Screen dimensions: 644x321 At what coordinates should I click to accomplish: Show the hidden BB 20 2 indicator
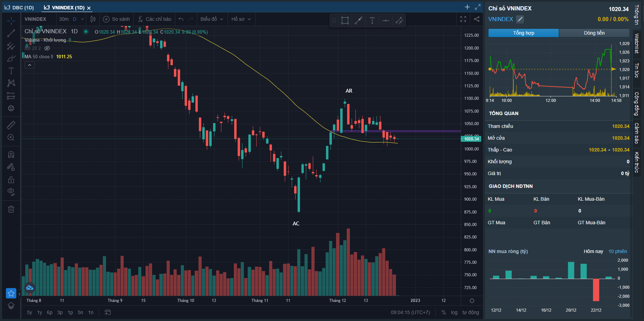[x=47, y=48]
